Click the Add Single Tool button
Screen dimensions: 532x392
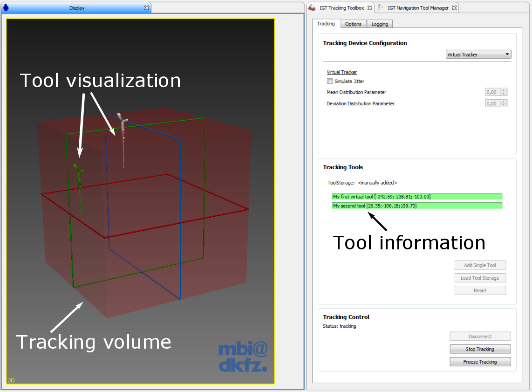click(x=480, y=265)
